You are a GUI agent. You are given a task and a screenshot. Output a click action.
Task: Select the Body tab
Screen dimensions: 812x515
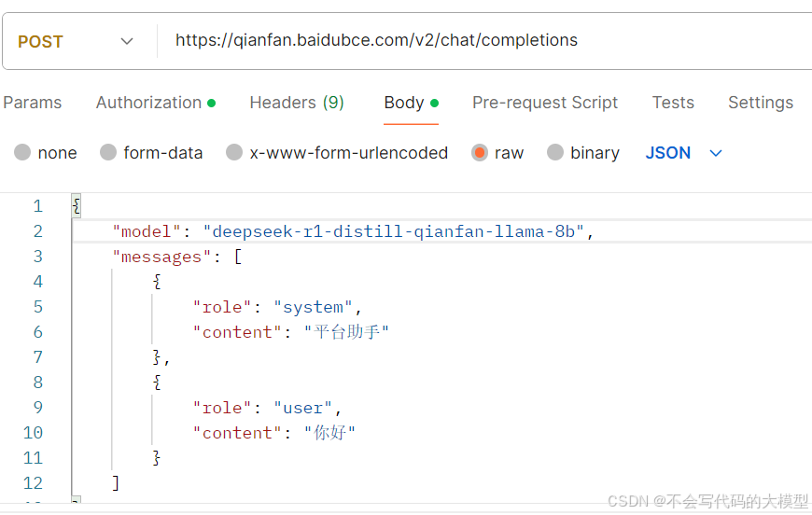pos(412,103)
